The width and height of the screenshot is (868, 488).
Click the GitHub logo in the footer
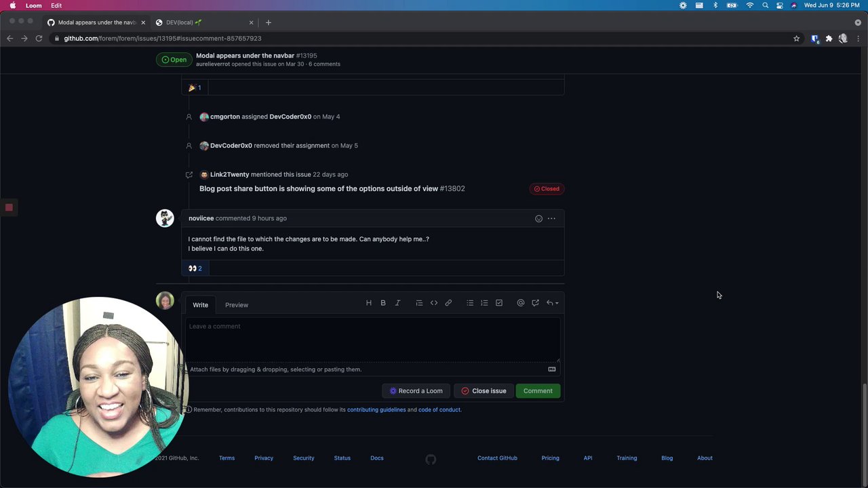[431, 460]
